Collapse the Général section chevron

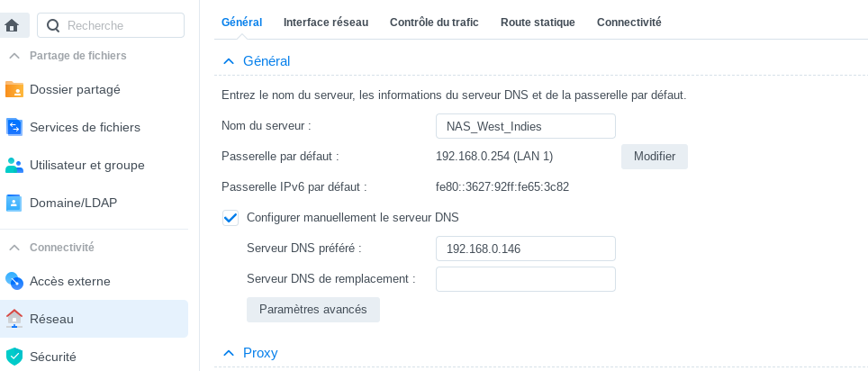pyautogui.click(x=228, y=61)
